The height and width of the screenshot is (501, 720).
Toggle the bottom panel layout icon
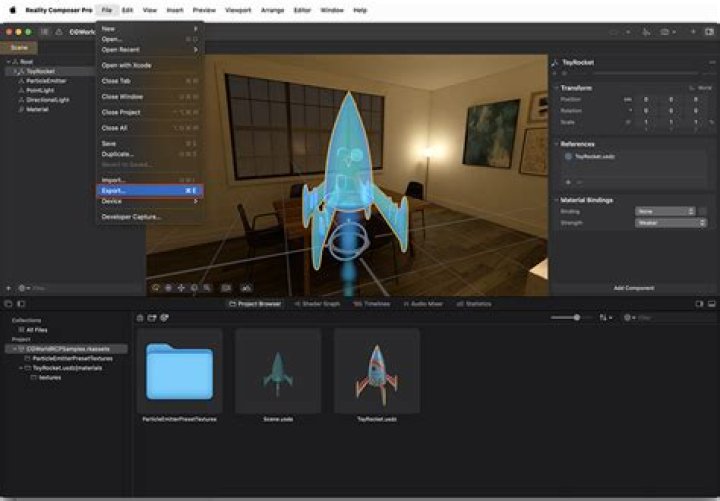[711, 304]
